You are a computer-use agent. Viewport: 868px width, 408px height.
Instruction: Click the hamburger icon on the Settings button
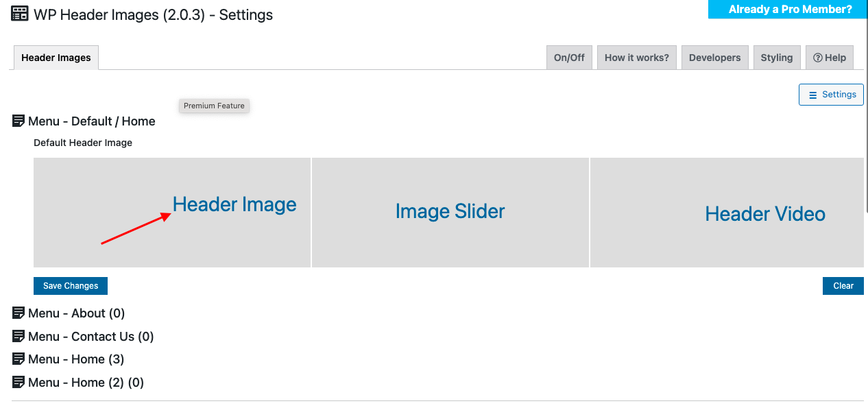[812, 94]
